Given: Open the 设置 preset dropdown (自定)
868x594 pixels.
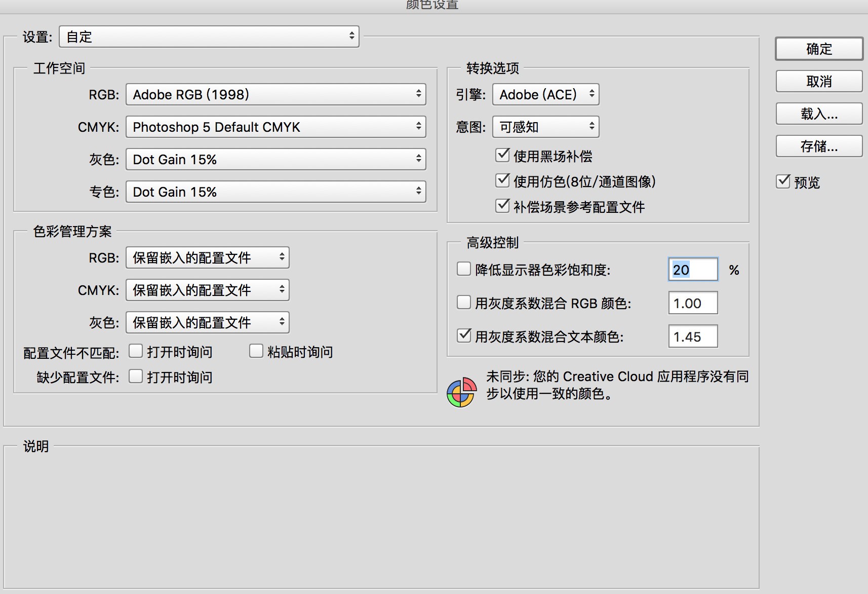Looking at the screenshot, I should (x=209, y=36).
